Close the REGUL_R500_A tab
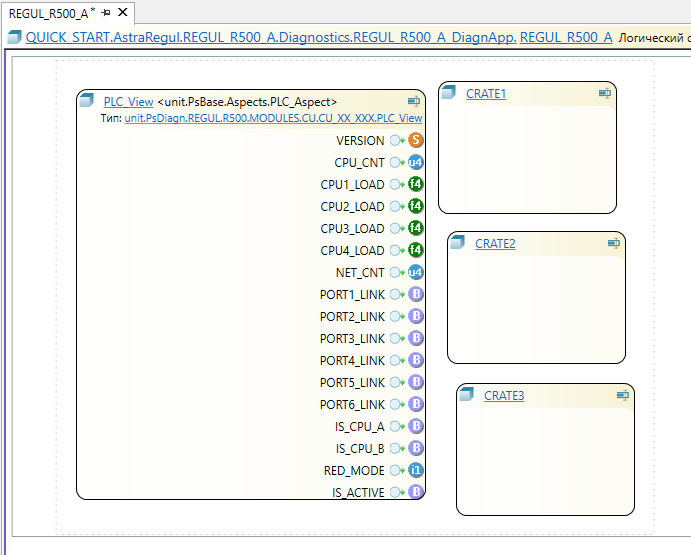 (123, 13)
